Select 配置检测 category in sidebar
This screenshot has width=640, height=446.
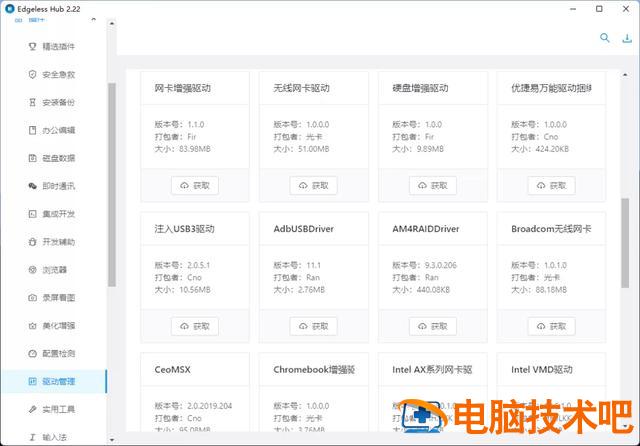point(53,353)
